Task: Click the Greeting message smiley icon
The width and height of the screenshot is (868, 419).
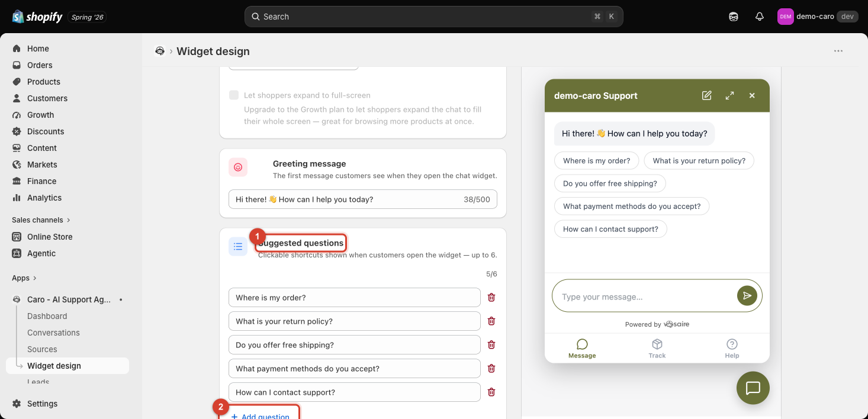Action: point(238,167)
